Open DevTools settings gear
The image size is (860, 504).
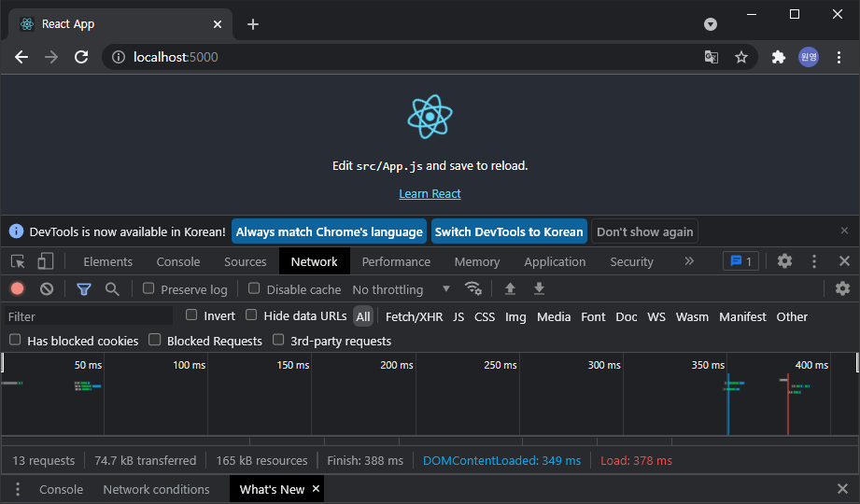pos(785,261)
